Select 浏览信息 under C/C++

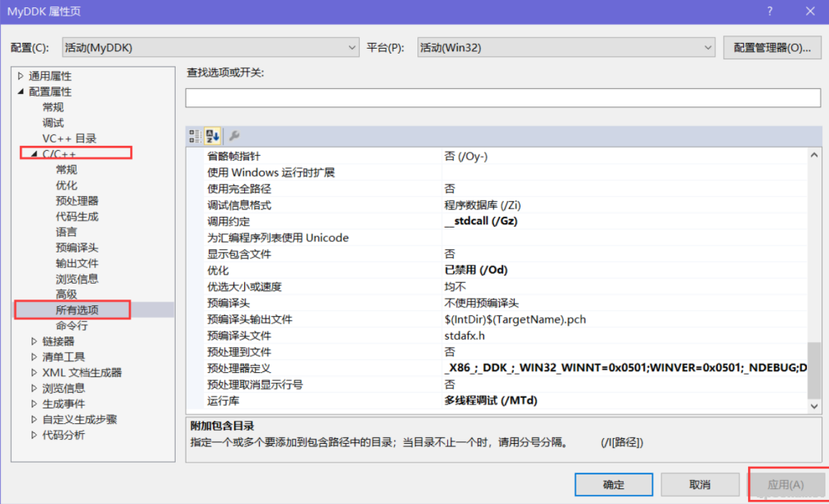tap(78, 279)
